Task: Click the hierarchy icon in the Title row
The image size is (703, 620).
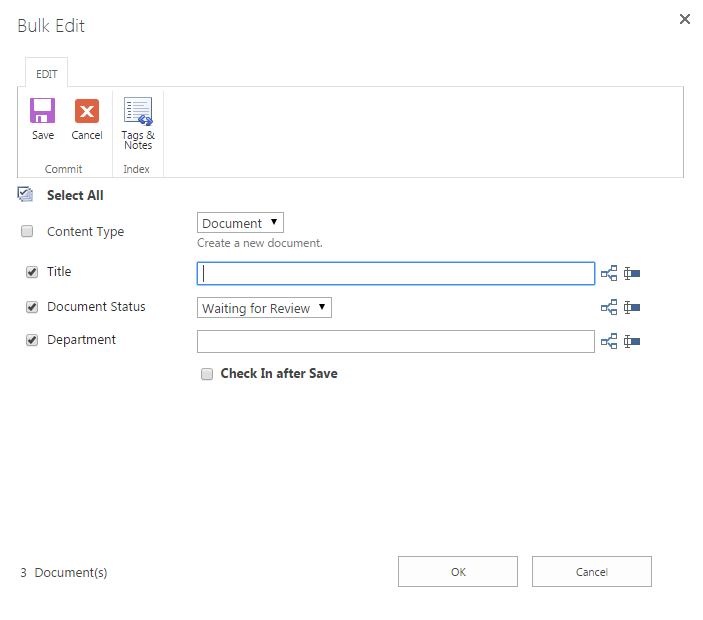Action: (609, 273)
